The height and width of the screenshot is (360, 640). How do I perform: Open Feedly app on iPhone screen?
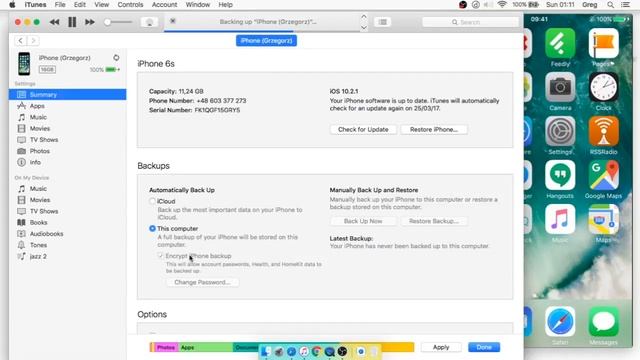pos(560,44)
